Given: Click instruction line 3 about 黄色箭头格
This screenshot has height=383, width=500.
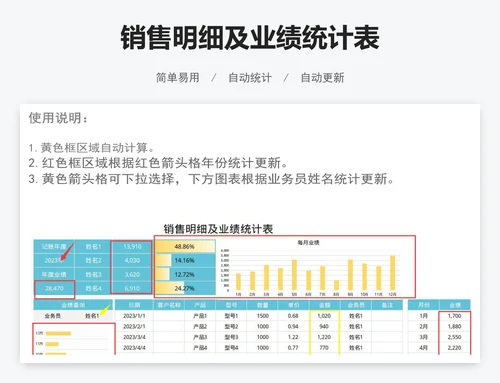Looking at the screenshot, I should (211, 179).
